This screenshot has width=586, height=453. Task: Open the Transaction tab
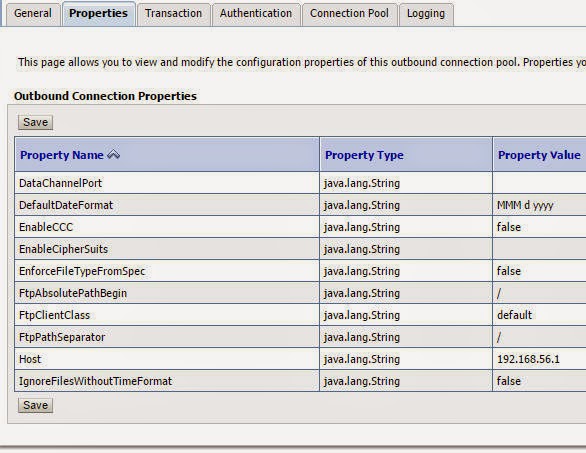coord(173,14)
